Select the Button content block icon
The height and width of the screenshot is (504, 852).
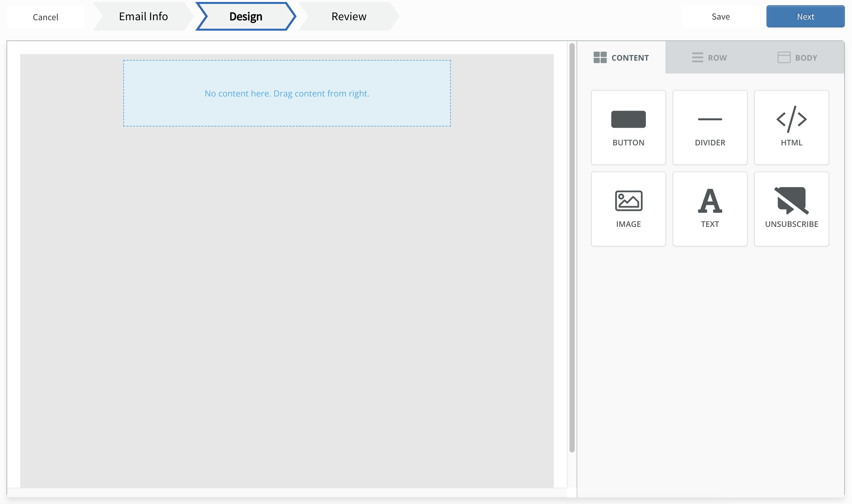tap(628, 120)
